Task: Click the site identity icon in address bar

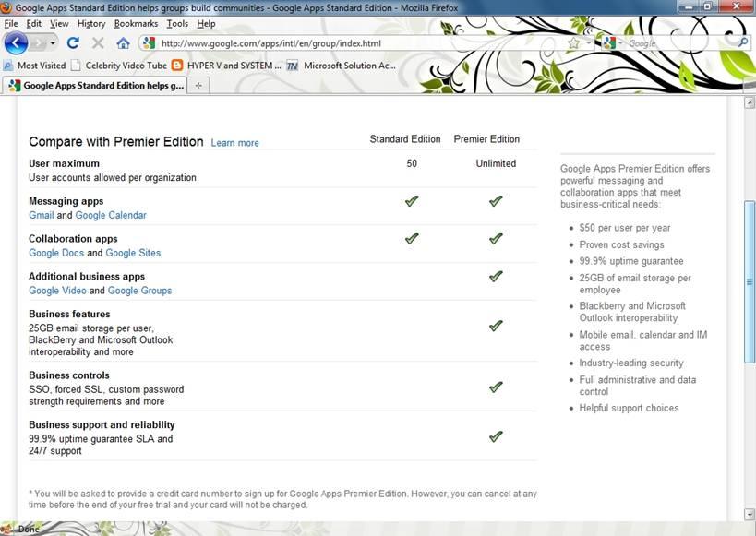Action: (149, 43)
